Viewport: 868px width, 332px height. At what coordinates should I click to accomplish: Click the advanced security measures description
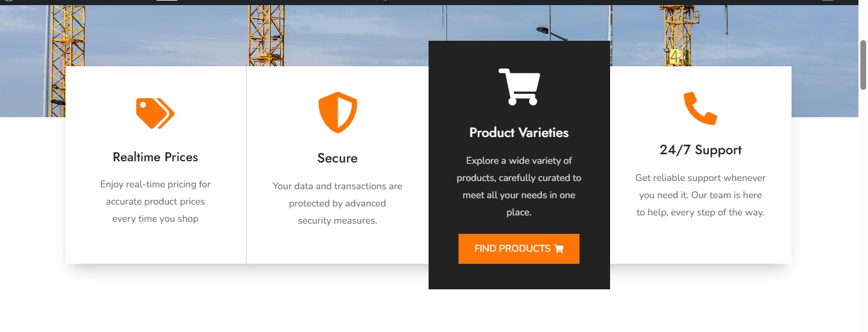coord(338,203)
